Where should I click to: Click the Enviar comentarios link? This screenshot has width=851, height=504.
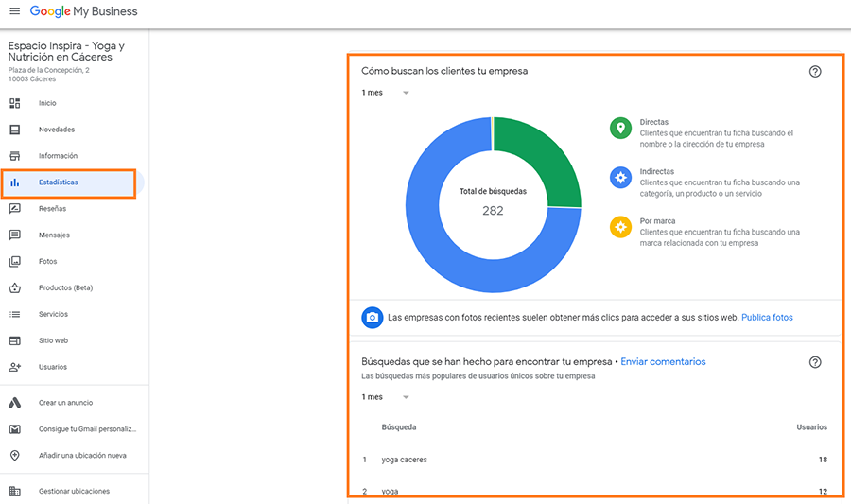click(x=663, y=361)
